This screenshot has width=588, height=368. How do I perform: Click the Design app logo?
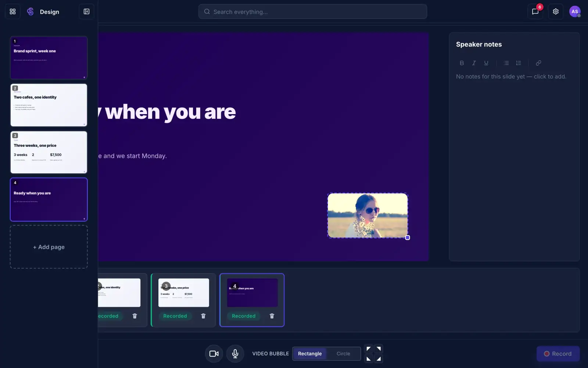pyautogui.click(x=31, y=11)
